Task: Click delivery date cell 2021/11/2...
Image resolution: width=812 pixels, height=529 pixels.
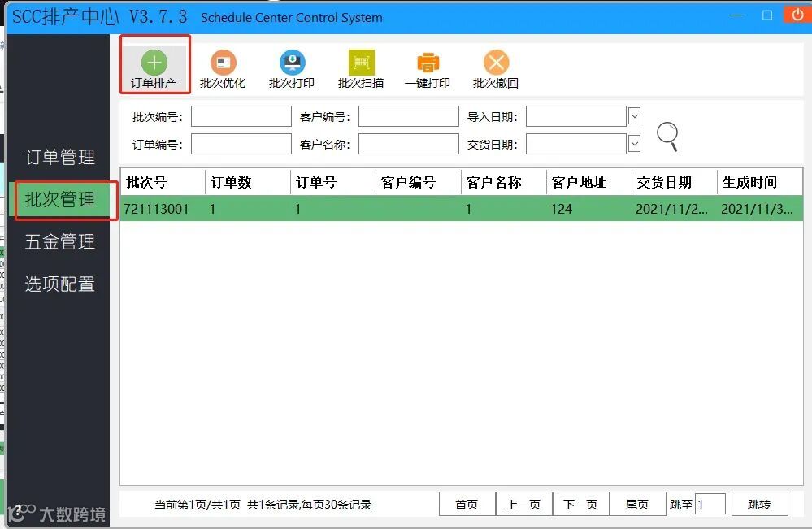Action: 671,209
